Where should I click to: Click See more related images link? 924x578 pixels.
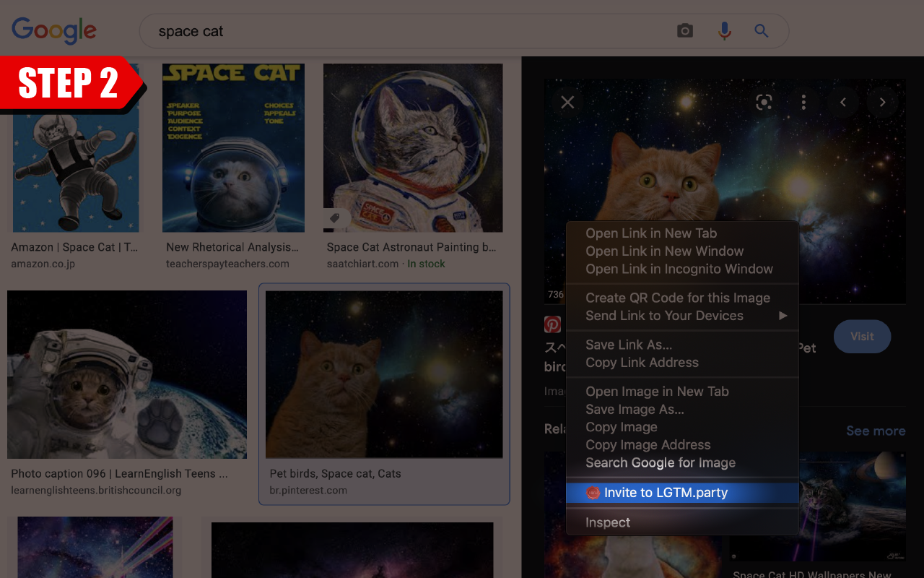(876, 431)
